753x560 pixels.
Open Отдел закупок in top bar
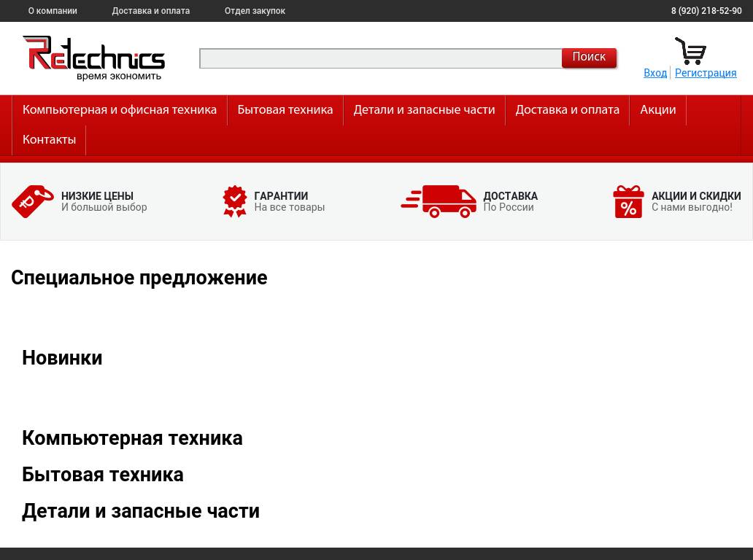coord(255,11)
